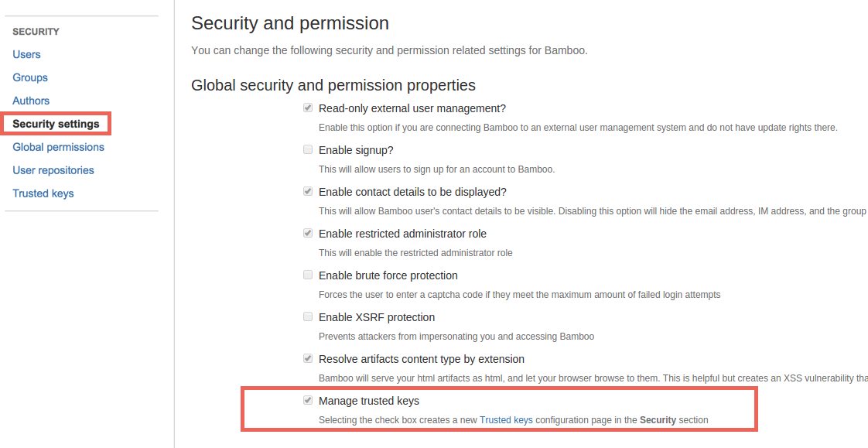Click the inline Trusted keys link
Image resolution: width=868 pixels, height=448 pixels.
[x=506, y=420]
